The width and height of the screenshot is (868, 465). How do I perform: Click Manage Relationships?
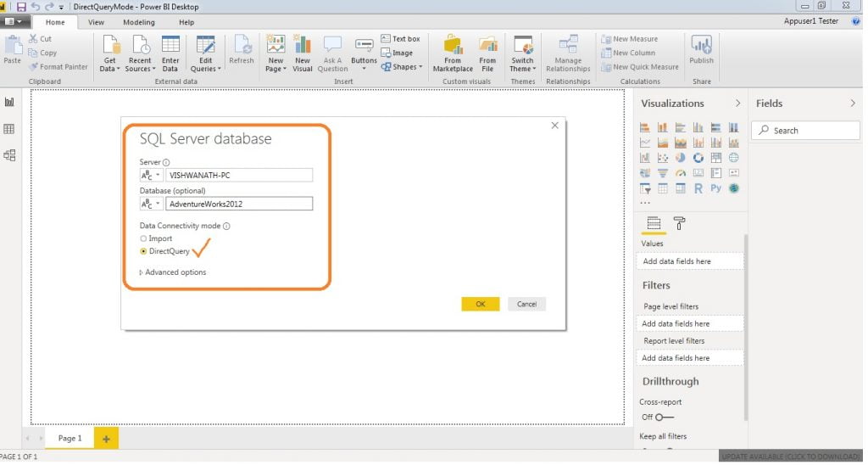tap(568, 53)
